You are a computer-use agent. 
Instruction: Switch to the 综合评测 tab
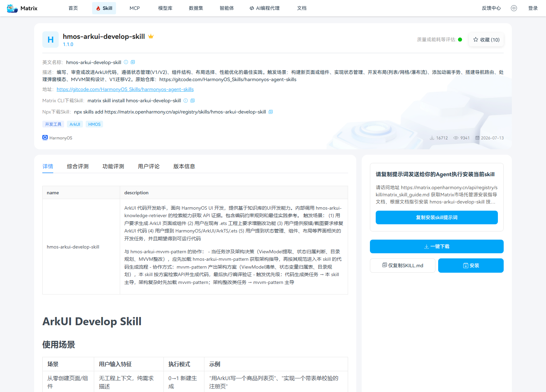[78, 166]
